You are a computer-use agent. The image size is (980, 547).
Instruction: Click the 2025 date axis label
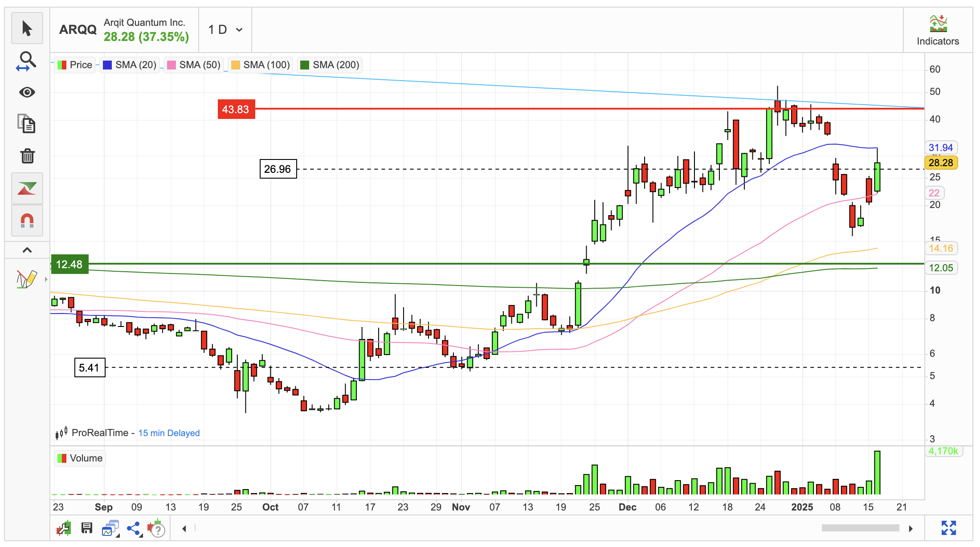coord(802,507)
